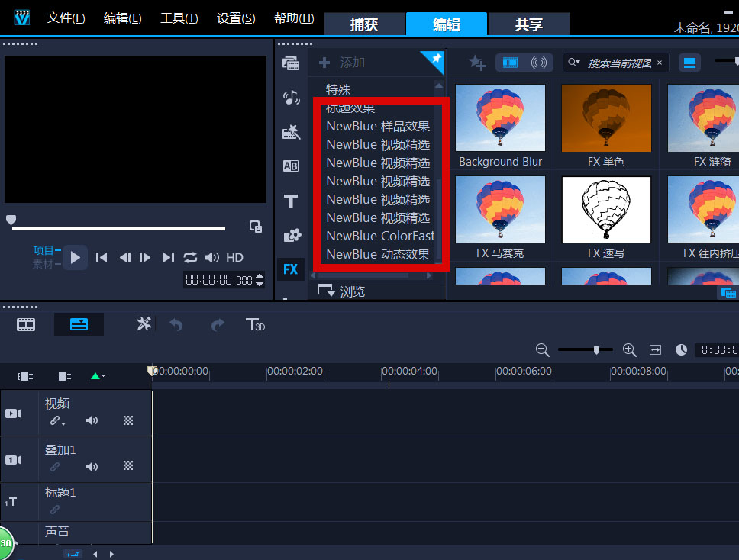Open the 3D title editor (T3D)
The height and width of the screenshot is (560, 739).
click(x=255, y=324)
